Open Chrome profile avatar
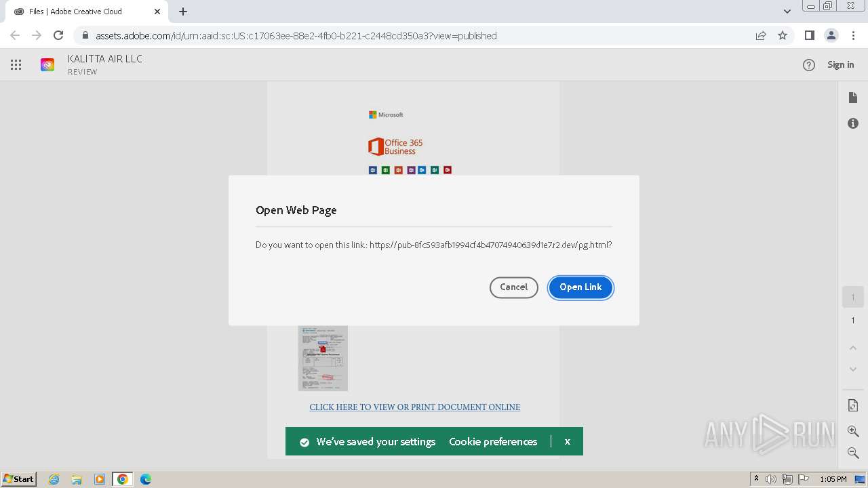 831,36
